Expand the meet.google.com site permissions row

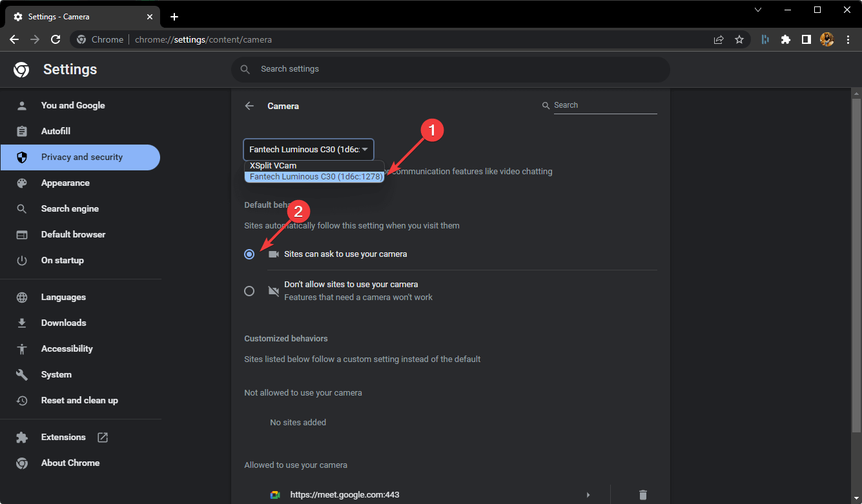587,494
